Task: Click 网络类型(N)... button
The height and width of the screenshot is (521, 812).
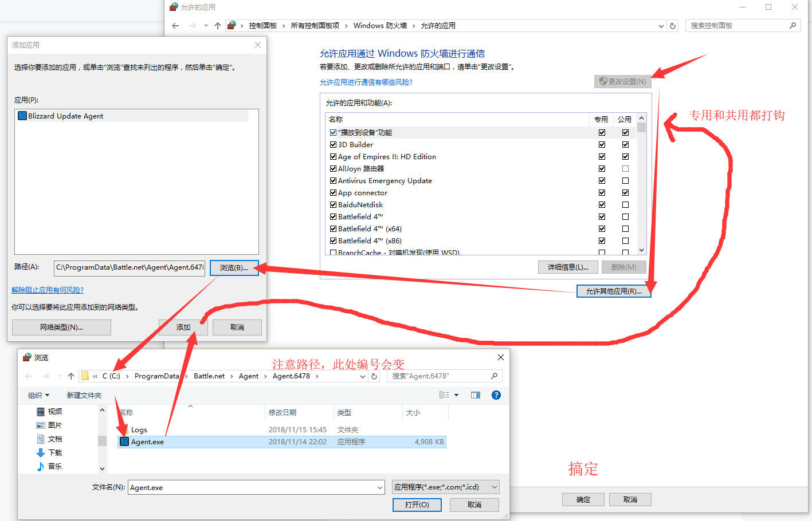Action: pyautogui.click(x=61, y=327)
